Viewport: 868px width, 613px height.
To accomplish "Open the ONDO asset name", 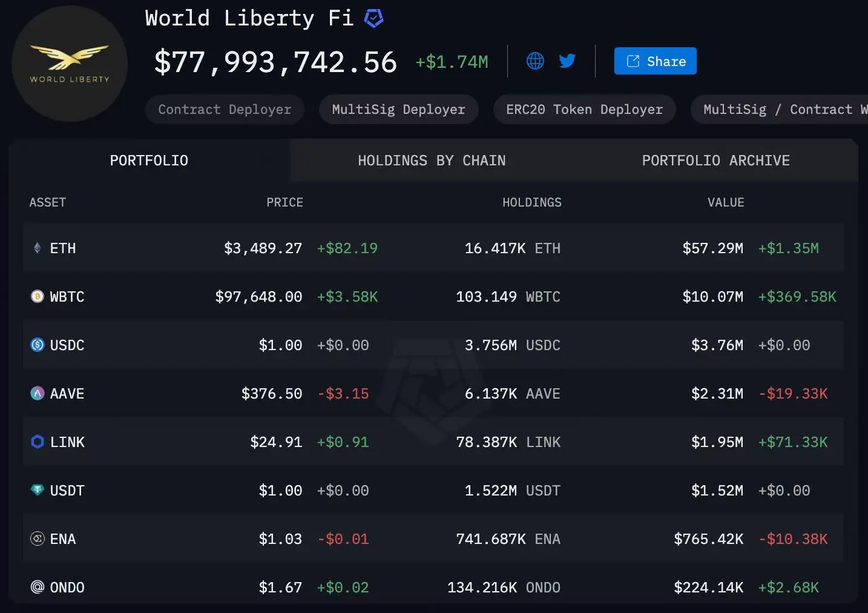I will click(67, 588).
